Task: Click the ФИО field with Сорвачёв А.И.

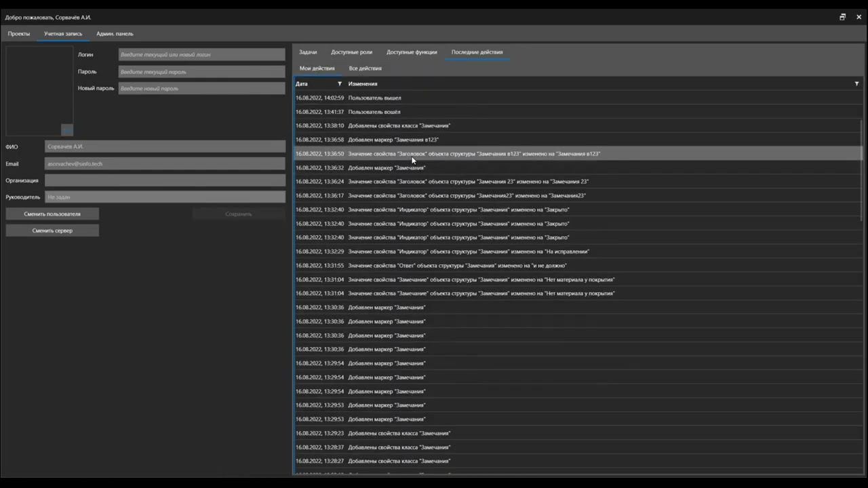Action: coord(165,146)
